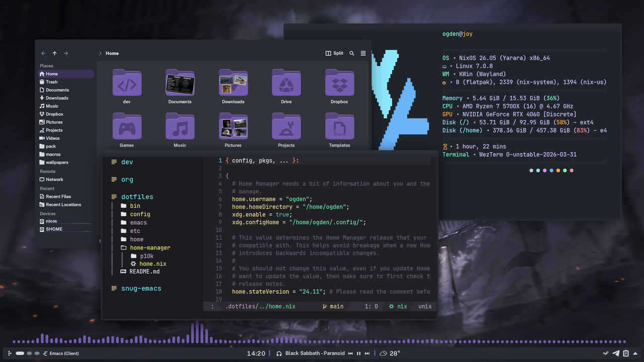Select Pictures in the Places sidebar
Viewport: 644px width, 362px height.
tap(66, 122)
